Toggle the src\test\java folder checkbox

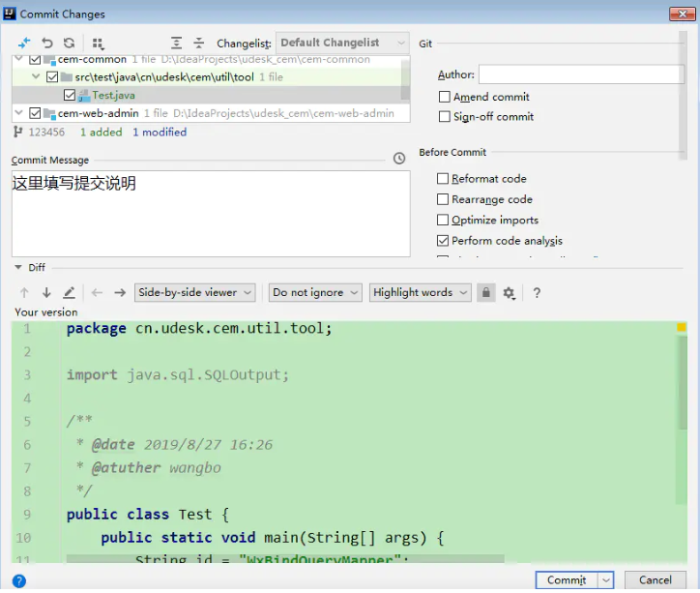(x=52, y=77)
